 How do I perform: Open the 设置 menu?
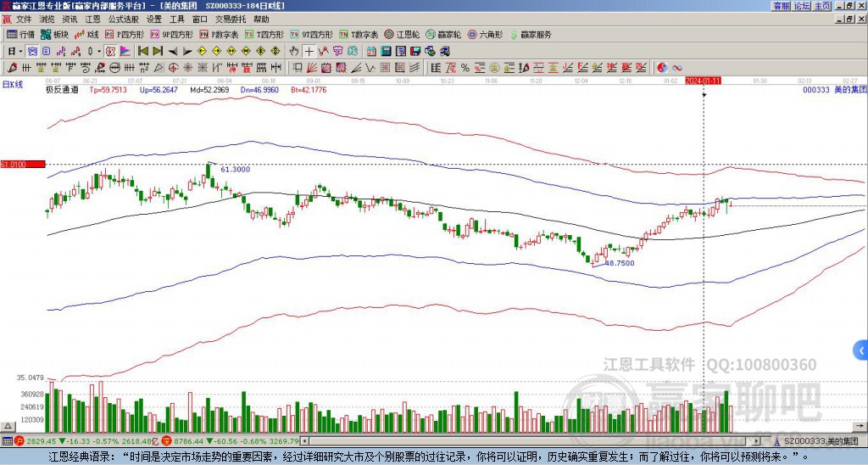point(154,20)
